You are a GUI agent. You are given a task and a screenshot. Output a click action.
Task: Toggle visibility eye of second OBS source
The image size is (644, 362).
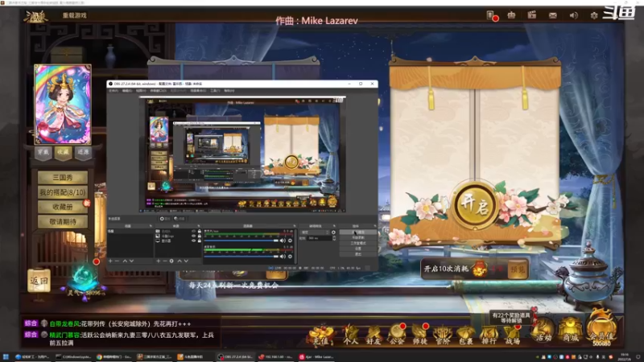click(x=193, y=236)
